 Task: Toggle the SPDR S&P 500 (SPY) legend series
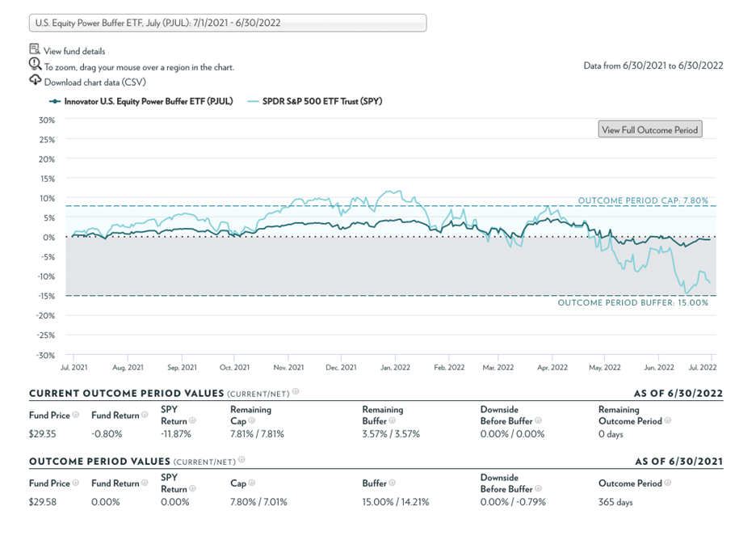tap(315, 101)
